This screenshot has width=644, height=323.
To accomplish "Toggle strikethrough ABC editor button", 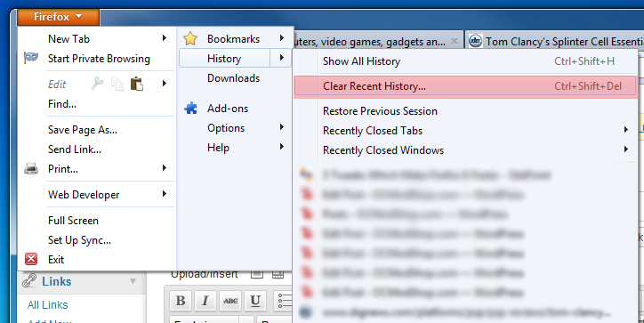I will 230,301.
